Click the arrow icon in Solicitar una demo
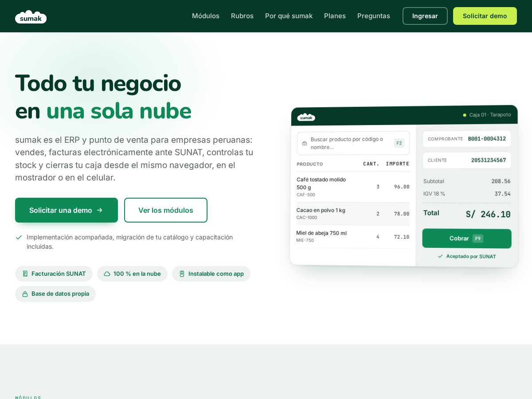This screenshot has width=532, height=399. 100,210
